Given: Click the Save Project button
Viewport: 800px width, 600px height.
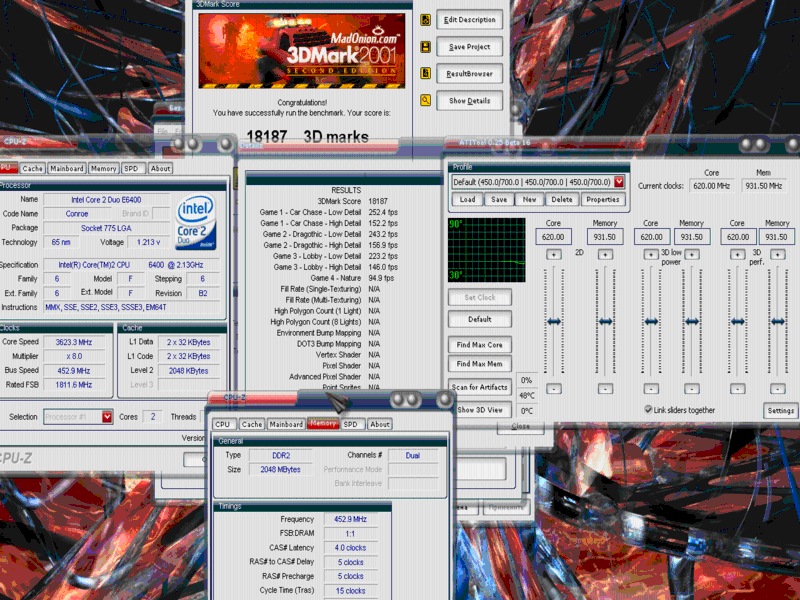Looking at the screenshot, I should [x=469, y=47].
